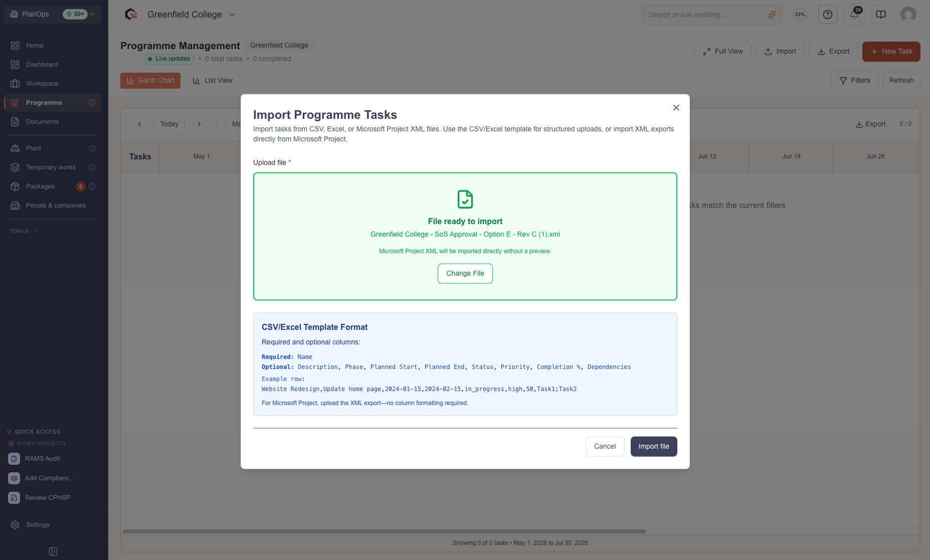Viewport: 930px width, 560px height.
Task: Go to previous period arrow
Action: pos(139,124)
